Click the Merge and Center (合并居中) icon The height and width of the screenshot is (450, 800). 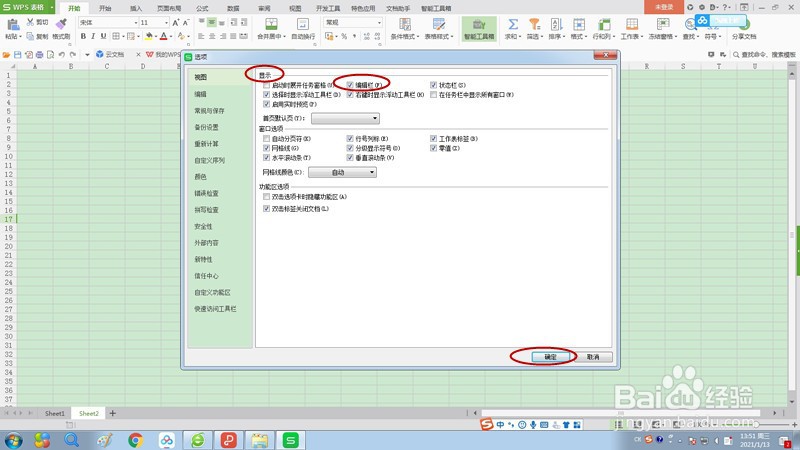(x=271, y=24)
